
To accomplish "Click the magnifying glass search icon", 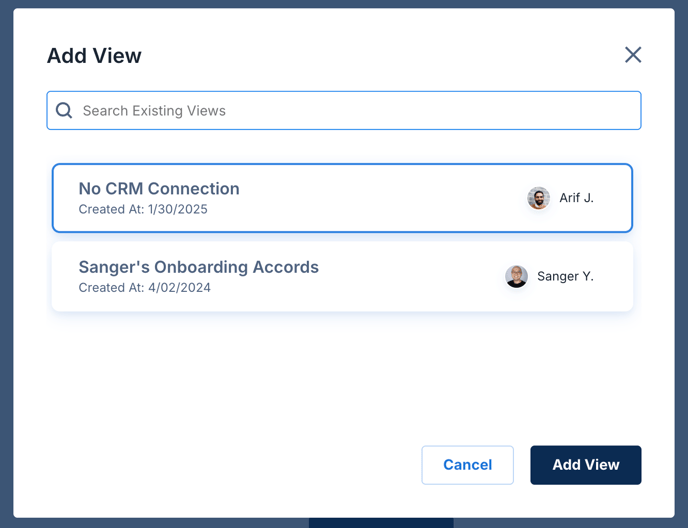I will tap(64, 110).
